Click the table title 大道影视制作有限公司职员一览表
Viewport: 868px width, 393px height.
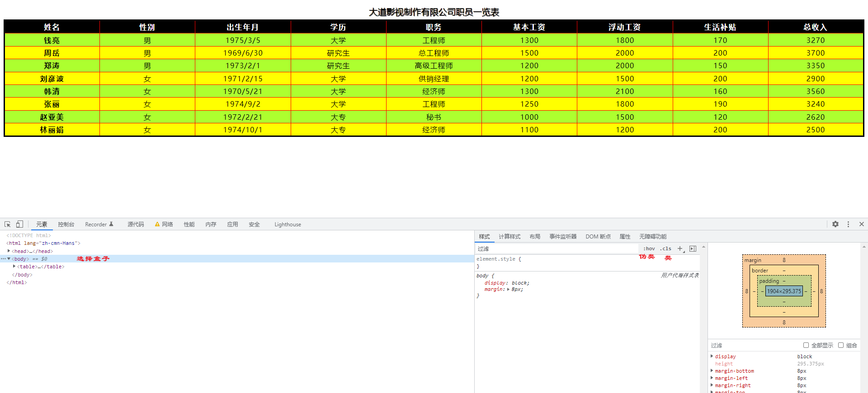[434, 12]
